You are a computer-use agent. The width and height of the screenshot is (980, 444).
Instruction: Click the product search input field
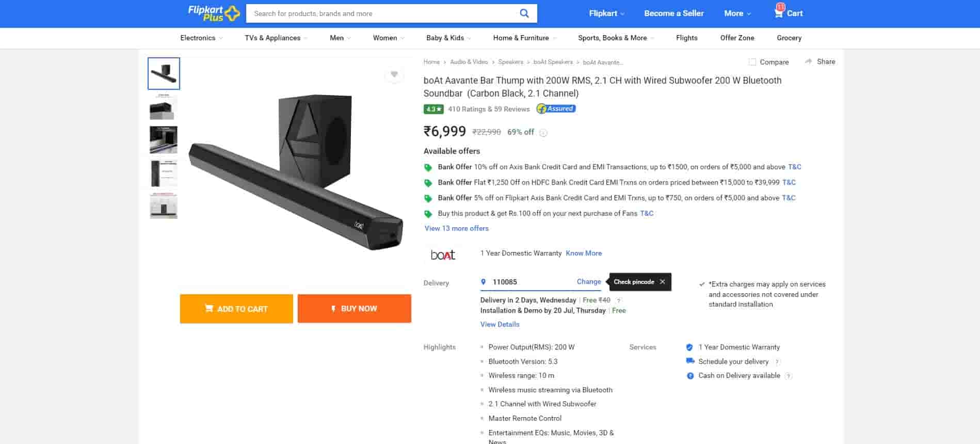[382, 13]
